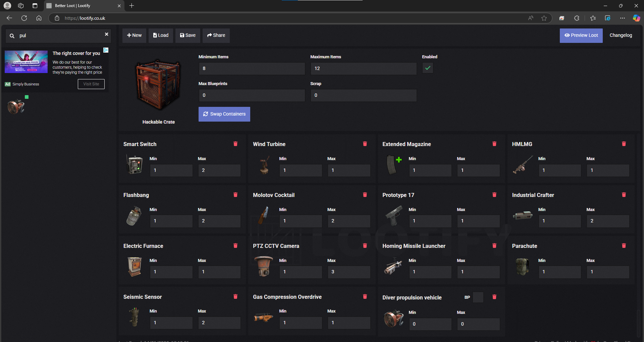Screen dimensions: 644x342
Task: Open the ad choices icon
Action: pos(106,50)
